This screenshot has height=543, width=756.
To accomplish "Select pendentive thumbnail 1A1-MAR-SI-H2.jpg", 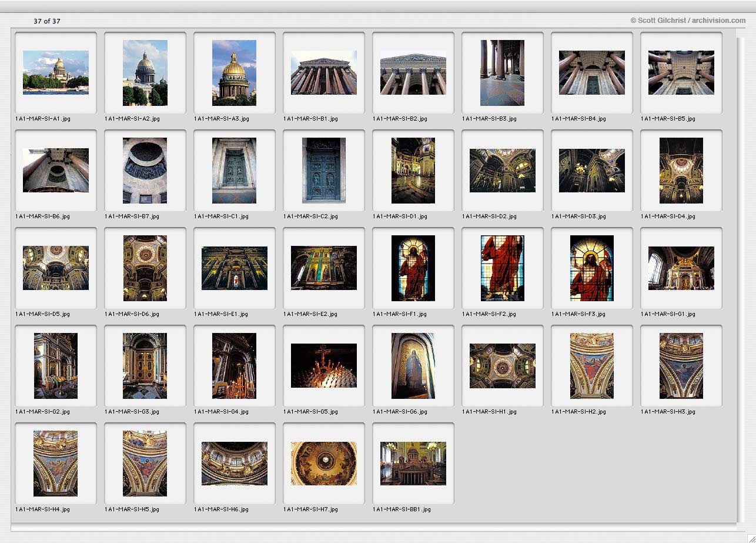I will [x=592, y=365].
